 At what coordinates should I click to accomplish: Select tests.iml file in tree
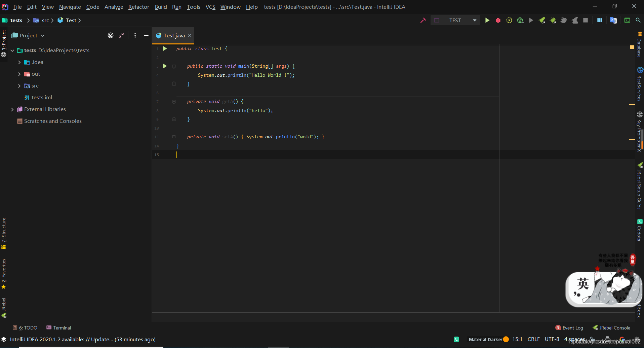pyautogui.click(x=42, y=98)
